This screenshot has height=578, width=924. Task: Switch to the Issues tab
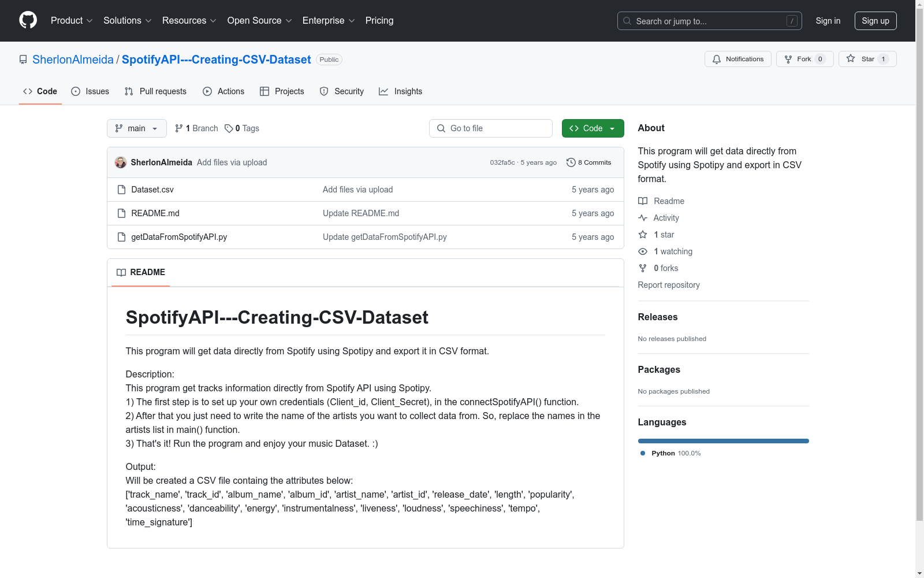[90, 91]
